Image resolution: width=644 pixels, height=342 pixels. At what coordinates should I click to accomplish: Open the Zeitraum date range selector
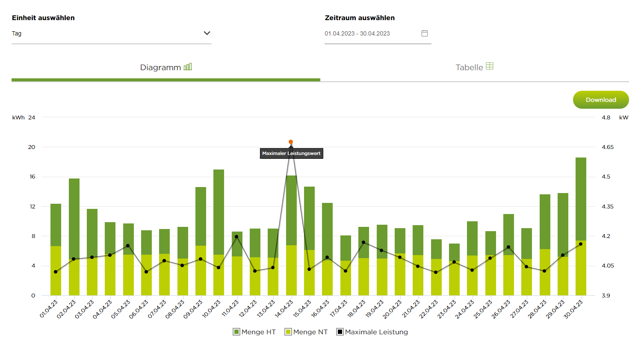(378, 33)
